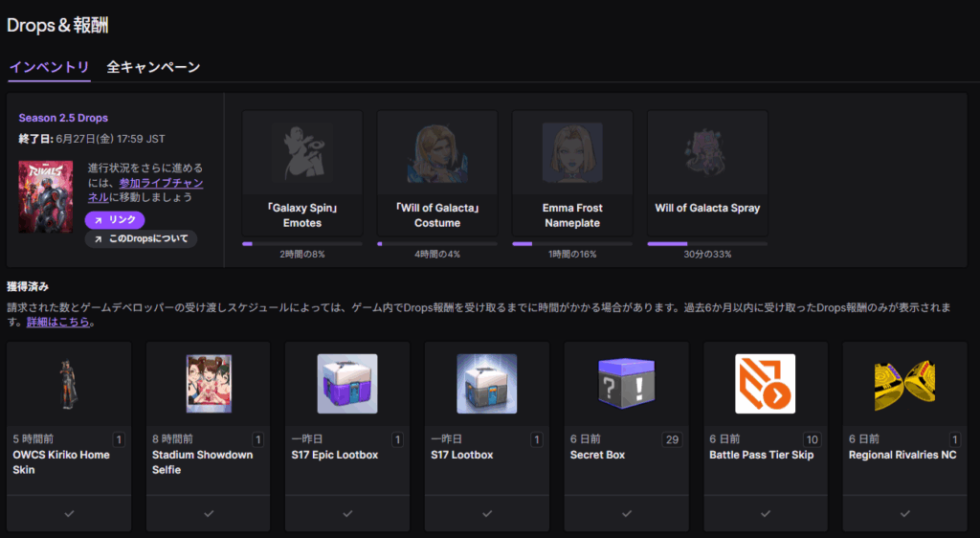The width and height of the screenshot is (980, 538).
Task: Click the OWCS Kiriko Home Skin image
Action: (x=69, y=384)
